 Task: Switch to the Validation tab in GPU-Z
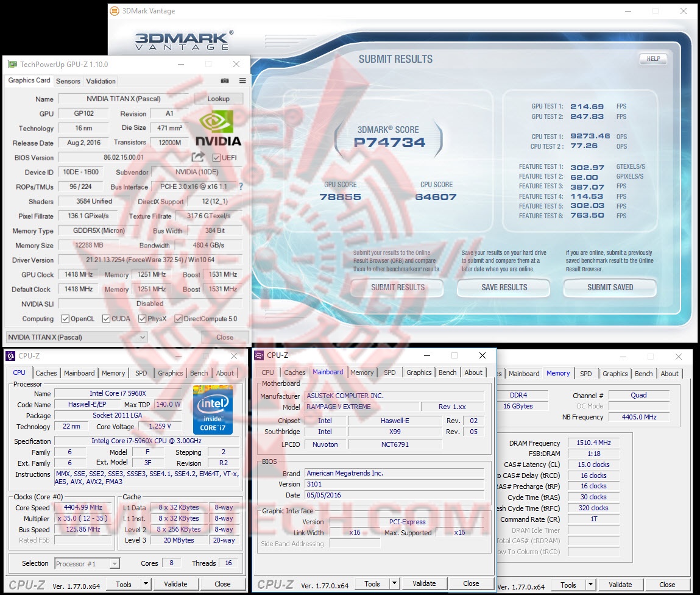pyautogui.click(x=101, y=81)
